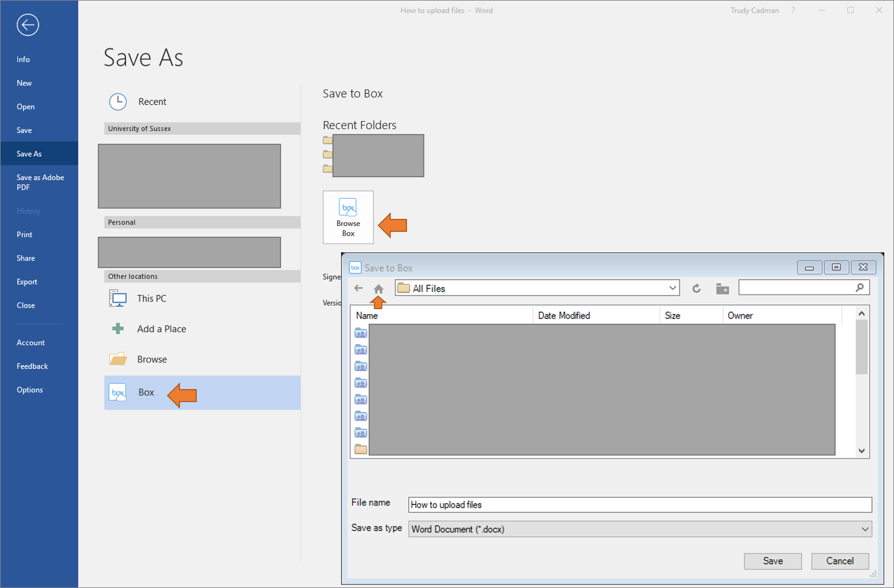The height and width of the screenshot is (588, 894).
Task: Click the home icon in Save to Box
Action: pos(378,289)
